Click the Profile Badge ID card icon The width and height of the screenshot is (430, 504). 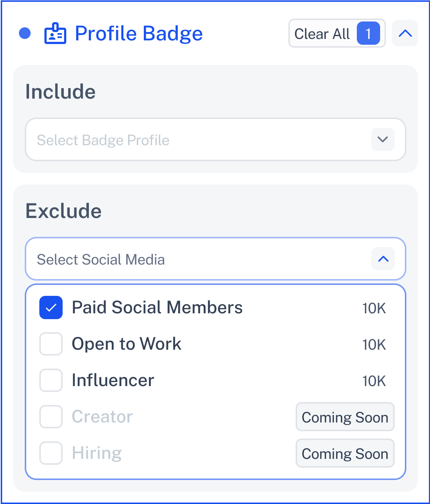point(55,34)
